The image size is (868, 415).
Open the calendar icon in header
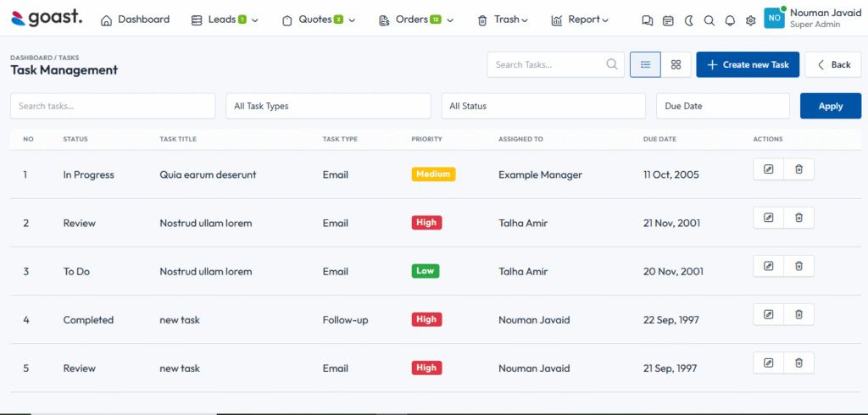(668, 20)
